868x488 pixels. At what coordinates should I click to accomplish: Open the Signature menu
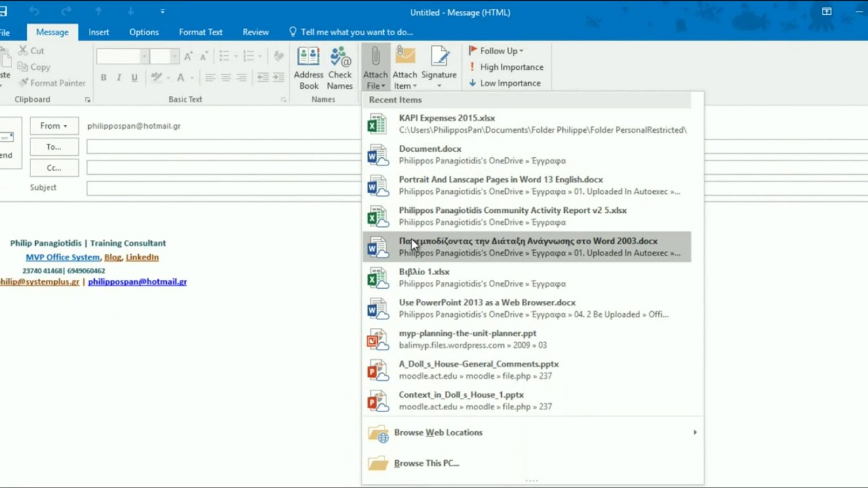pyautogui.click(x=439, y=68)
